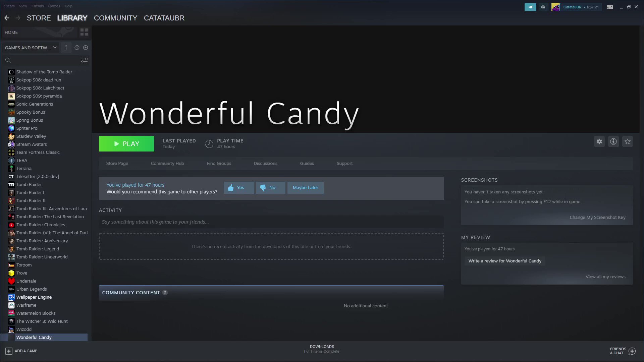Viewport: 644px width, 362px height.
Task: Open game info icon
Action: click(x=613, y=141)
